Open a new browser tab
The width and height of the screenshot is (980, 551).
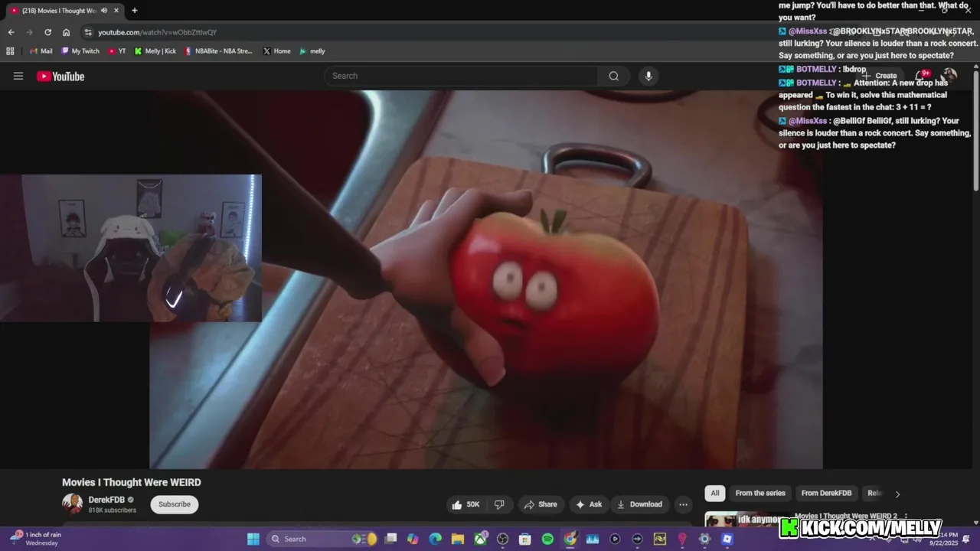[134, 11]
